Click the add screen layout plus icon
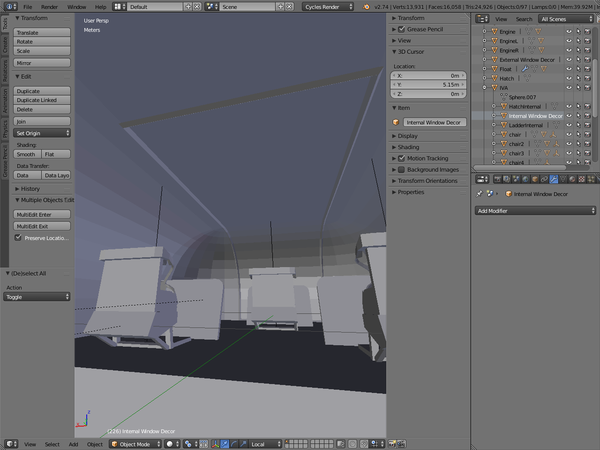 pyautogui.click(x=186, y=6)
